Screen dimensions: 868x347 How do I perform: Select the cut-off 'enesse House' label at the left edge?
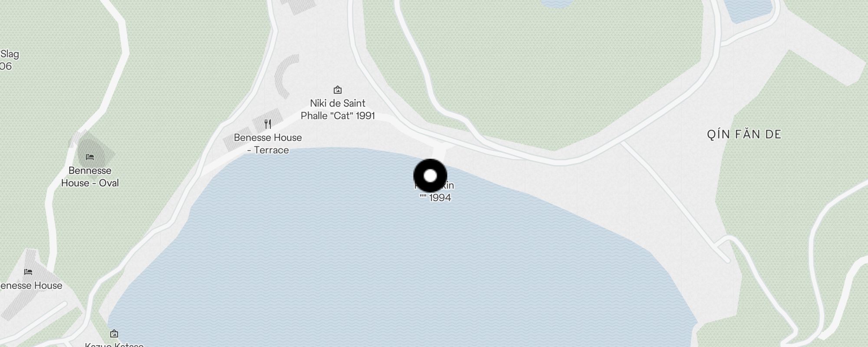click(31, 285)
